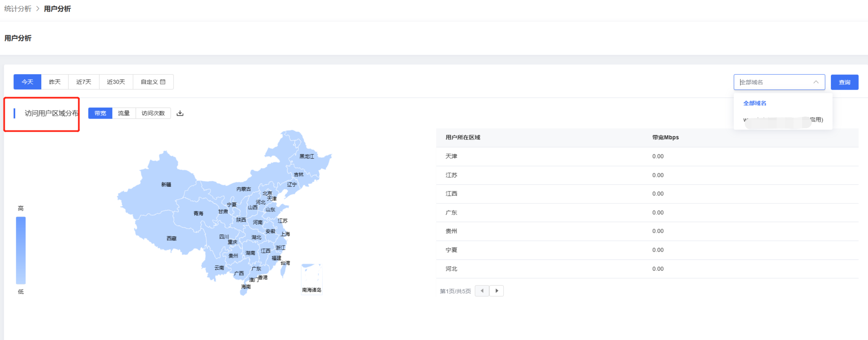This screenshot has height=340, width=868.
Task: Click 宁夏 row in region table
Action: pos(647,250)
